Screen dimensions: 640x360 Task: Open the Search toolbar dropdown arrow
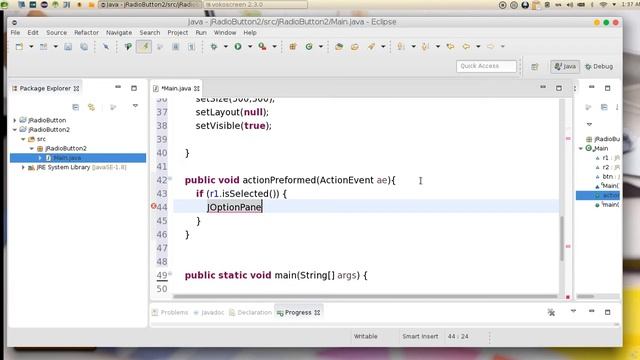pos(383,47)
